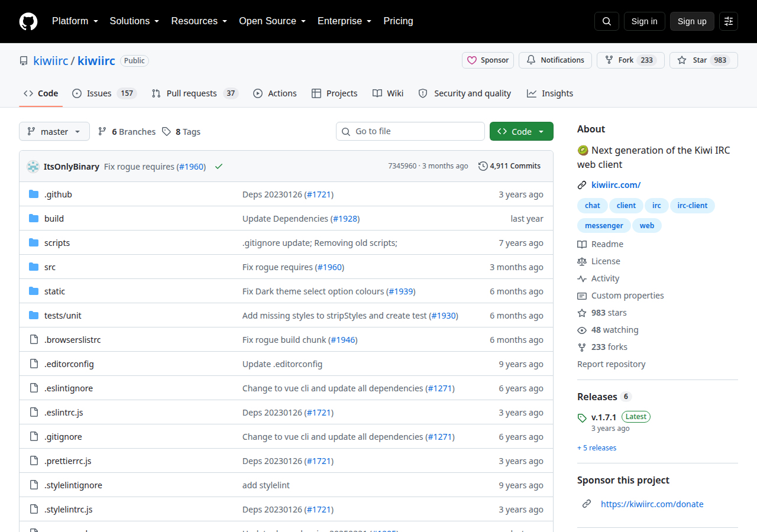Open the Projects tab
757x532 pixels.
pyautogui.click(x=335, y=93)
